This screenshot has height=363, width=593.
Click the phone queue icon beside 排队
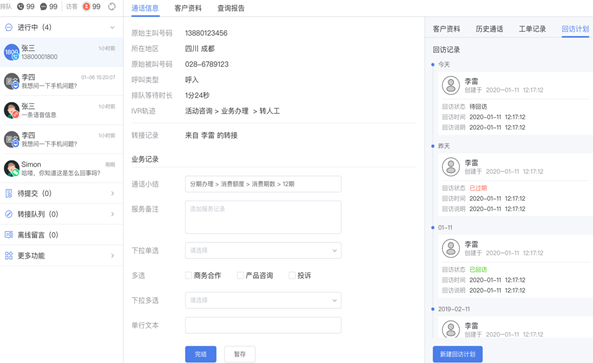click(x=20, y=6)
